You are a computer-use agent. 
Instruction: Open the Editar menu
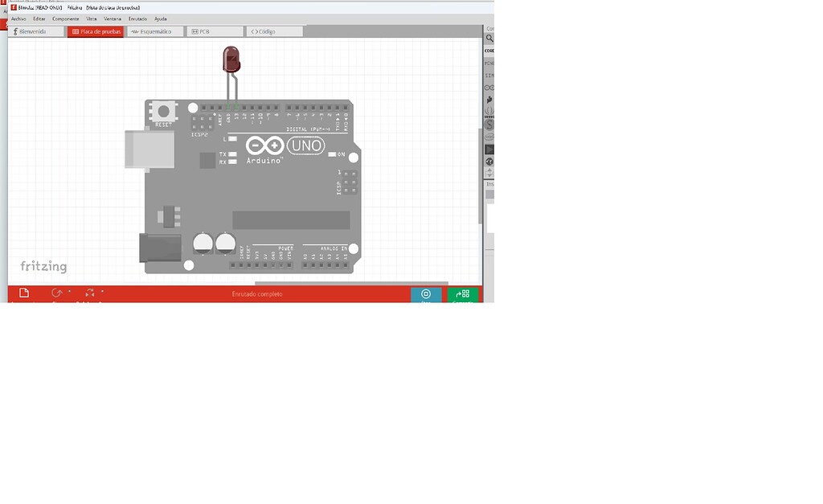39,19
